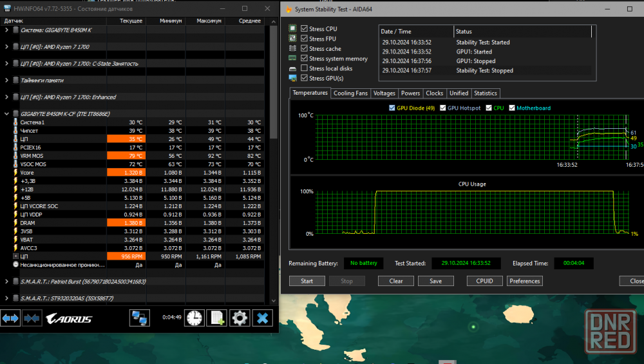Expand S.M.A.R.T.: ST9320320AS node
The width and height of the screenshot is (644, 364).
(6, 298)
